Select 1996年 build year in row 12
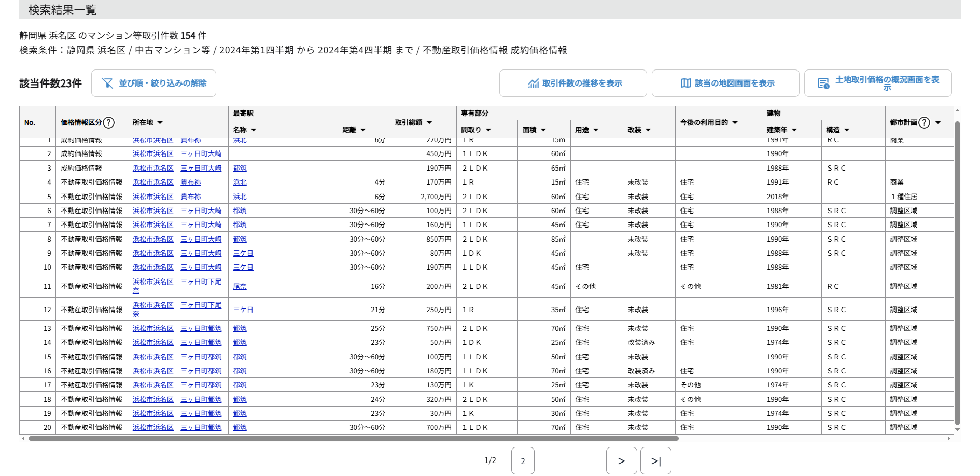The height and width of the screenshot is (476, 980). [792, 310]
